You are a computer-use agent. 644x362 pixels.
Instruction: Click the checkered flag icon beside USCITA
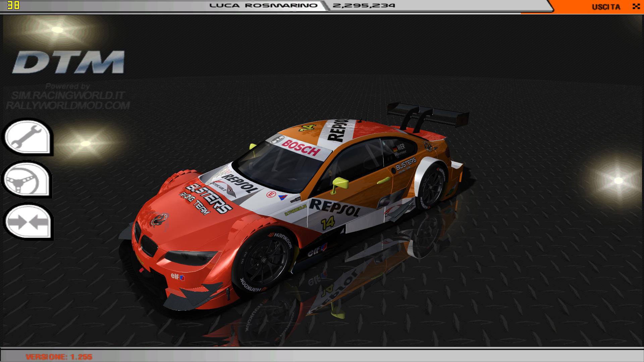[x=636, y=6]
